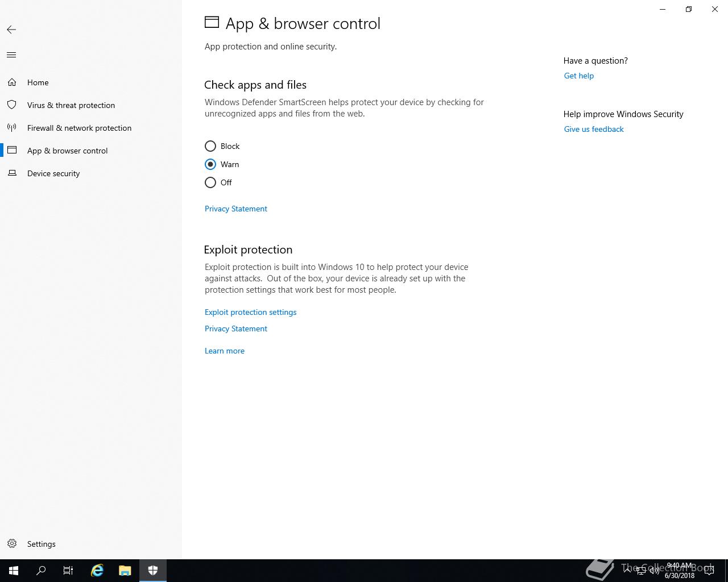Open the volume speaker tray icon

click(x=655, y=571)
